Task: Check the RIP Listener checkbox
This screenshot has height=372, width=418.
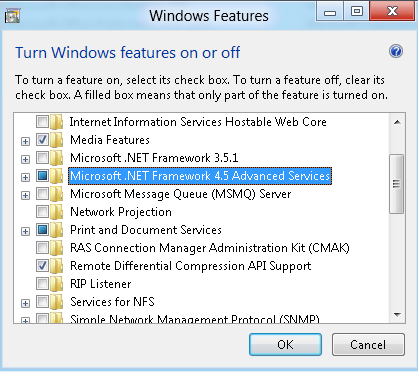Action: (x=42, y=283)
